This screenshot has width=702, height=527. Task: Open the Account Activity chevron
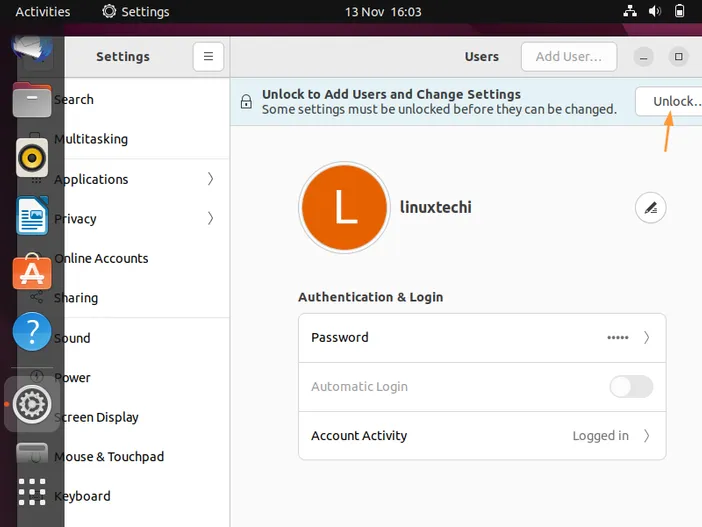646,435
